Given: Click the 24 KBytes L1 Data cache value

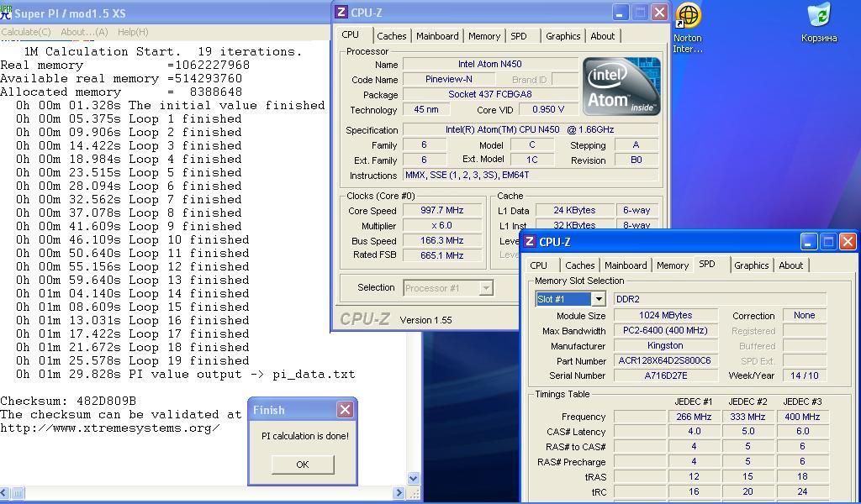Looking at the screenshot, I should (x=574, y=210).
